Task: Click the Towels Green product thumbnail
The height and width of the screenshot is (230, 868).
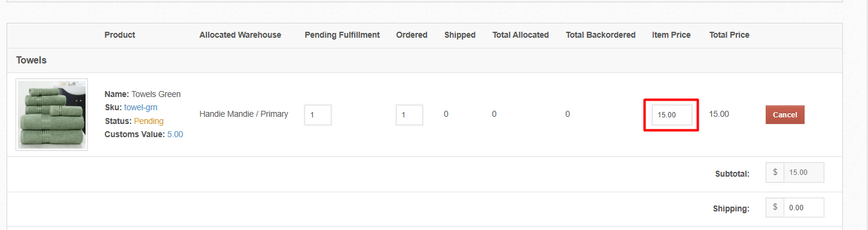Action: click(52, 114)
